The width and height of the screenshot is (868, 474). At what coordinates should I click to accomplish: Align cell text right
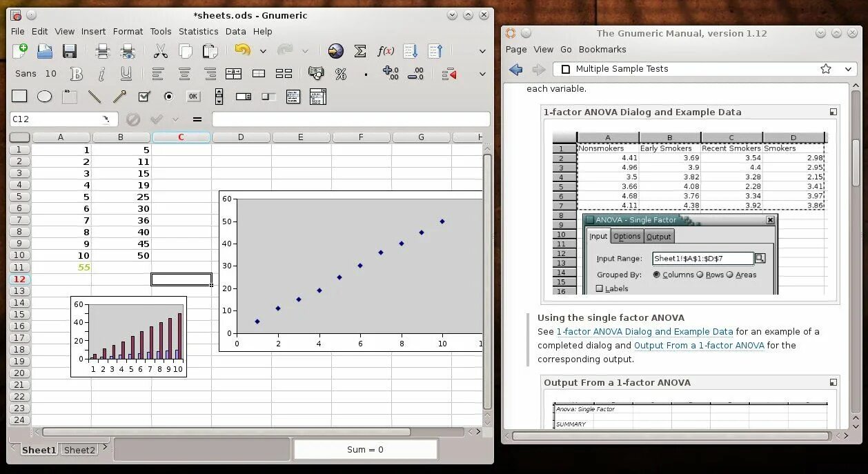(x=210, y=74)
